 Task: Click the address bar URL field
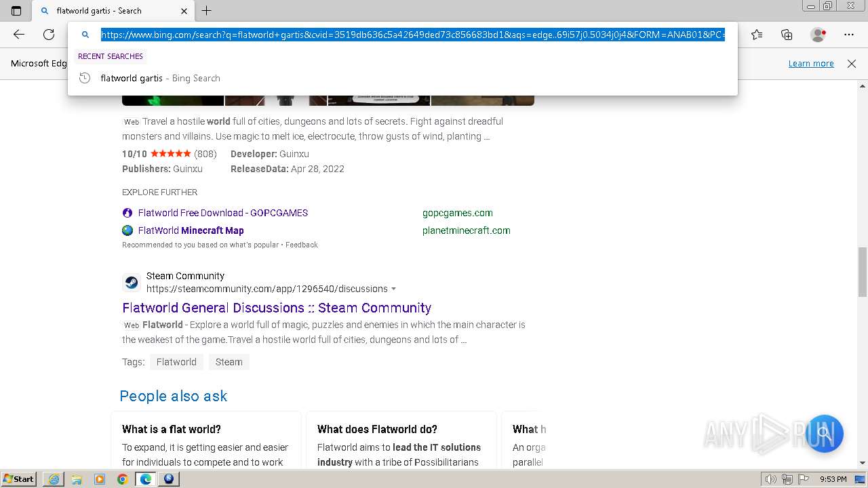point(413,35)
